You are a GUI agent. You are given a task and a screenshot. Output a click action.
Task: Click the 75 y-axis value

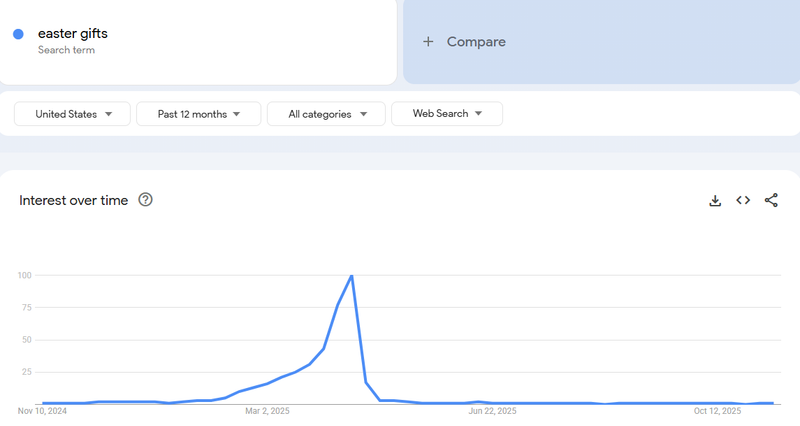[x=27, y=308]
